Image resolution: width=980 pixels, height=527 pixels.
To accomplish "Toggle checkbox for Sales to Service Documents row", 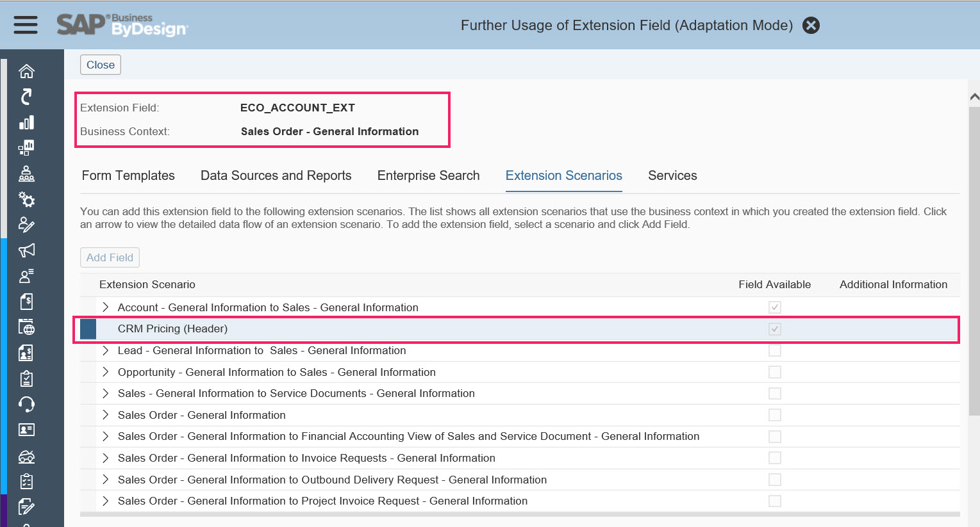I will coord(775,393).
